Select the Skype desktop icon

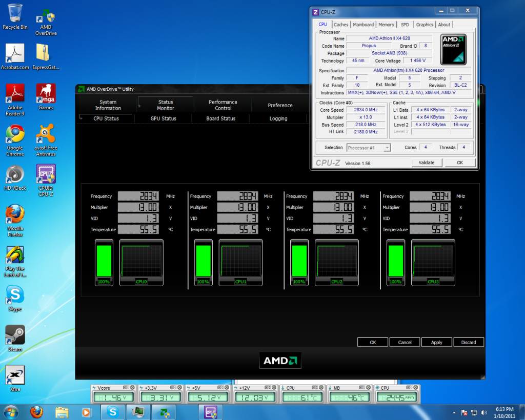[15, 298]
